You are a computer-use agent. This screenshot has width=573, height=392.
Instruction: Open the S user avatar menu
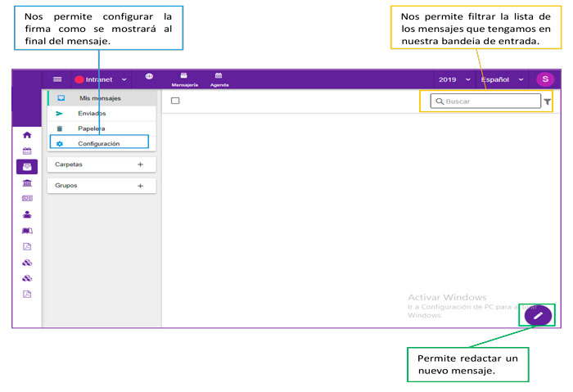click(x=545, y=79)
